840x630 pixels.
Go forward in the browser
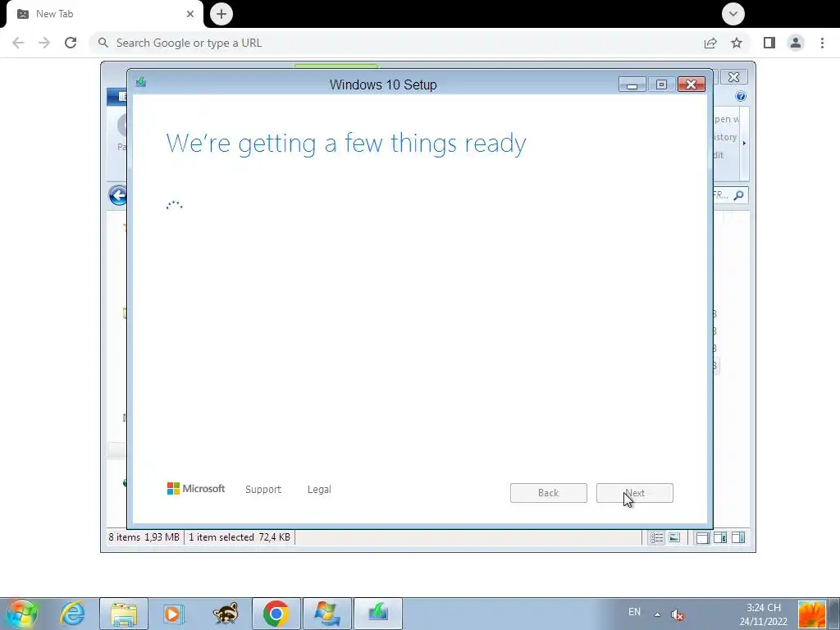pos(44,43)
